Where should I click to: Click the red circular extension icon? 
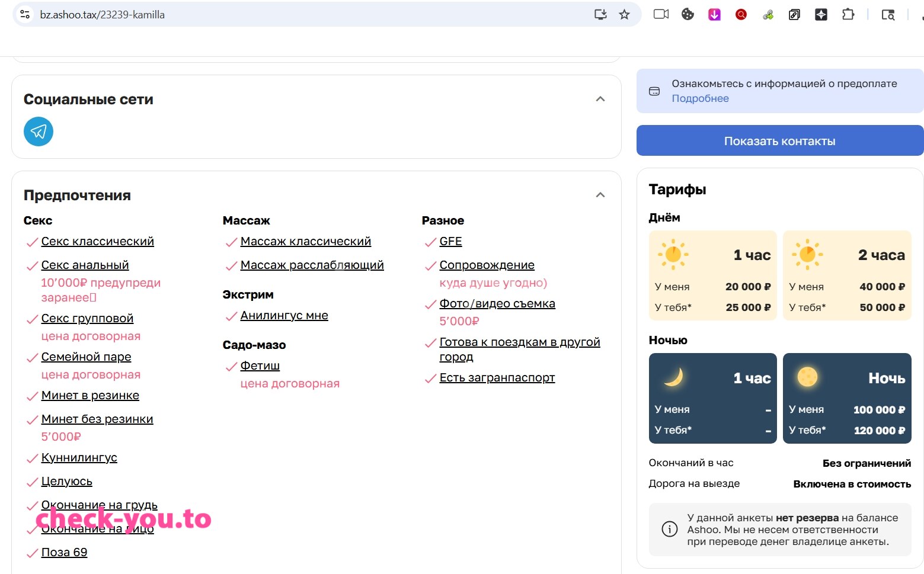(741, 14)
